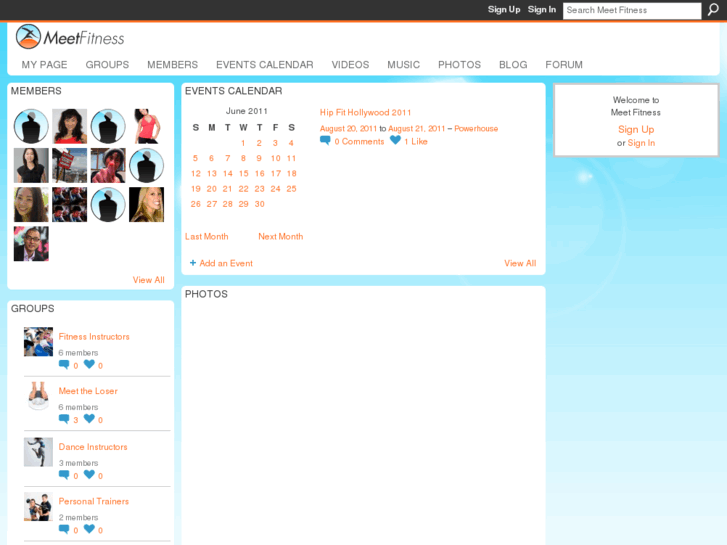Open the Fitness Instructors group
The width and height of the screenshot is (727, 545).
94,337
